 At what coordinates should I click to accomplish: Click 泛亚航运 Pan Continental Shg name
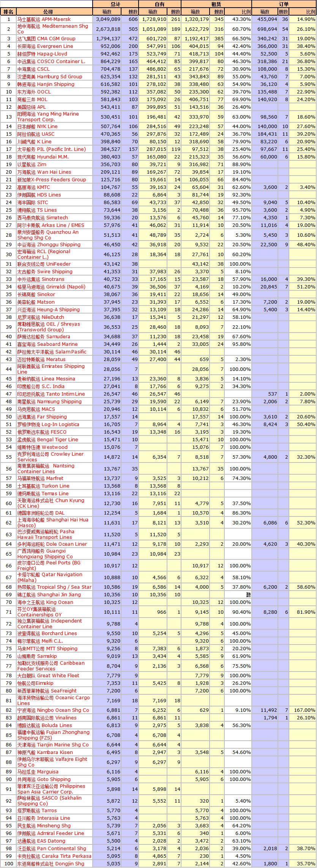tap(52, 848)
